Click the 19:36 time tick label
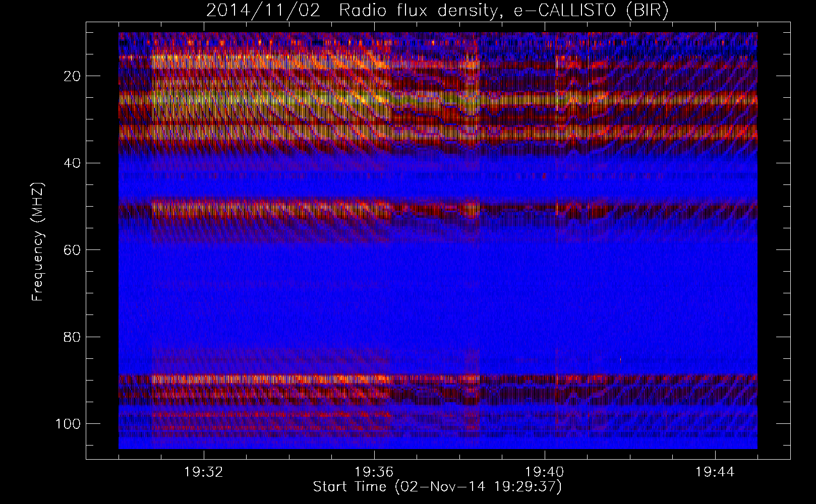 click(x=374, y=472)
